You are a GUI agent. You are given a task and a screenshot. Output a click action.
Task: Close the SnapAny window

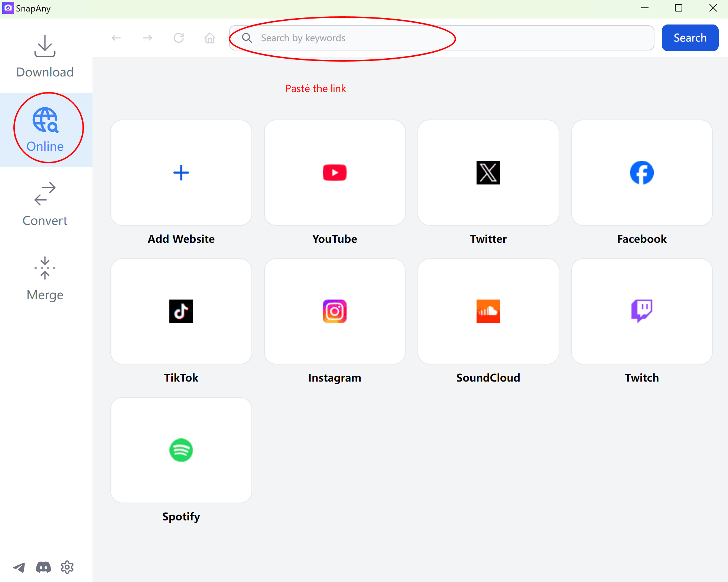point(713,8)
